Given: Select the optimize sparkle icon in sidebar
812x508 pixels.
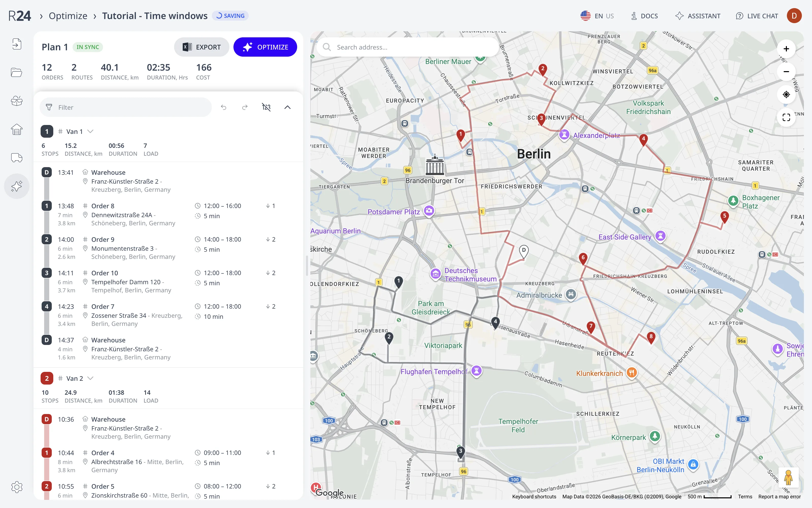Looking at the screenshot, I should 16,186.
